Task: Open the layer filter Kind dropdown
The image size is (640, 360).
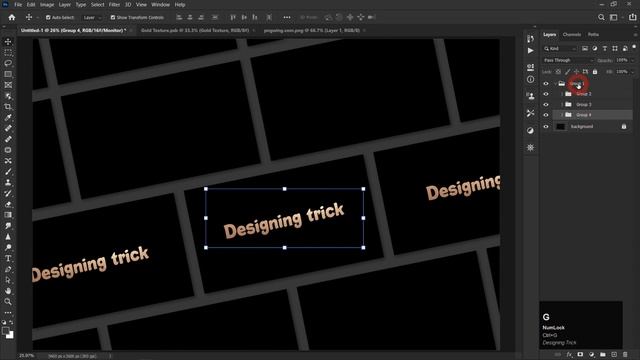Action: point(560,49)
